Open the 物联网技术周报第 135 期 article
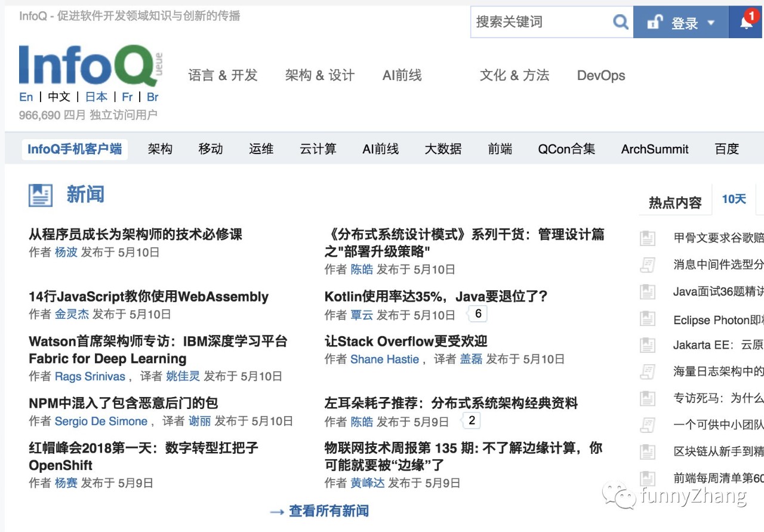The height and width of the screenshot is (532, 764). click(464, 456)
